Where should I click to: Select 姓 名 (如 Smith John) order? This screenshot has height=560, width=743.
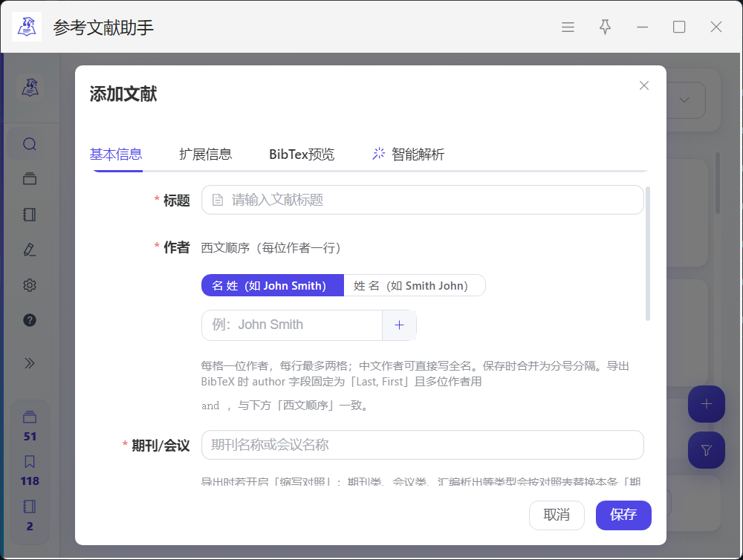coord(414,286)
